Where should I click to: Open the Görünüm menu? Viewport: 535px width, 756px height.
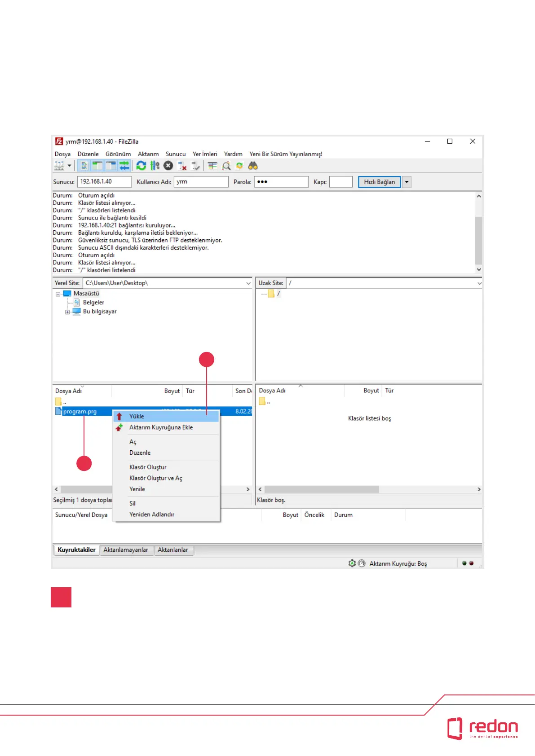pos(118,154)
